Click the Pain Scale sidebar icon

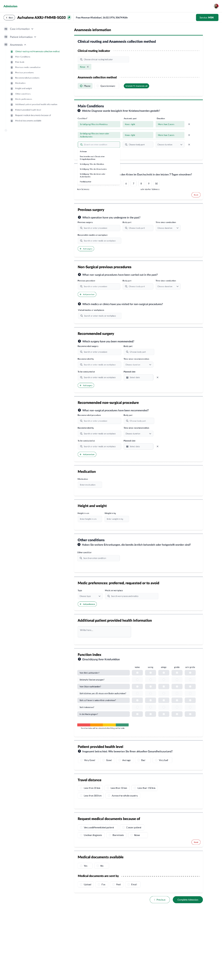tap(12, 62)
